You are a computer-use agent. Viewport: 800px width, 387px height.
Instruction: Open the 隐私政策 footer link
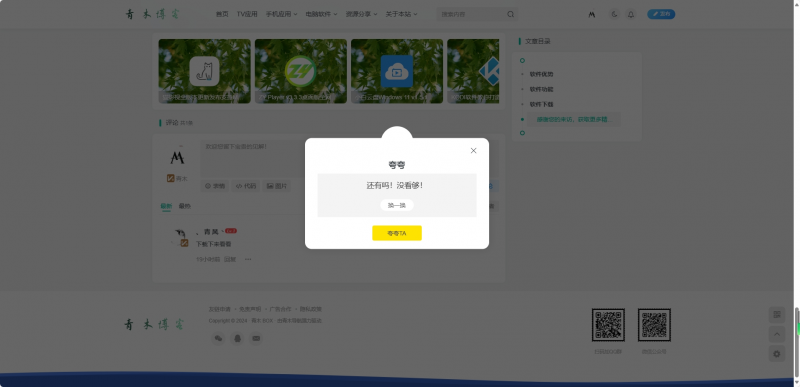(x=311, y=309)
